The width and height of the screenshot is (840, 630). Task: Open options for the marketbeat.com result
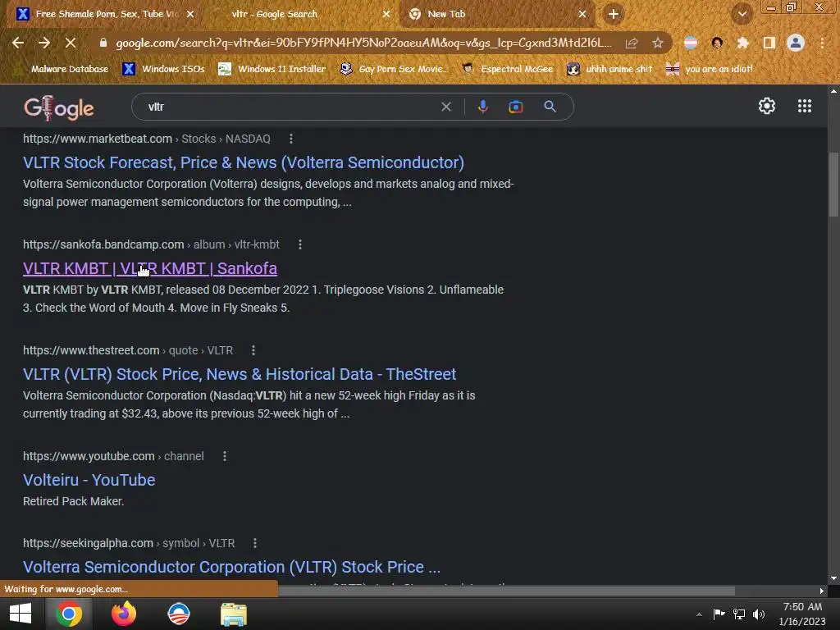click(291, 139)
